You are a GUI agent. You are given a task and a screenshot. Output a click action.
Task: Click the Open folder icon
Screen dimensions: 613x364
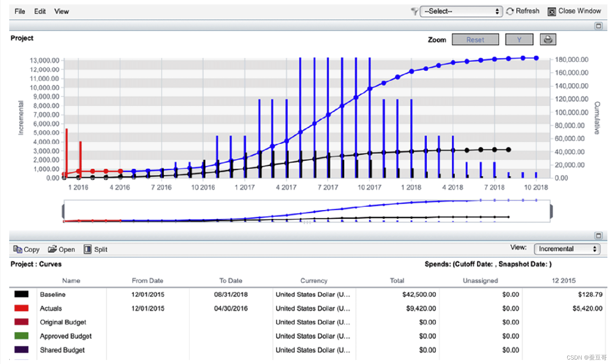point(52,249)
